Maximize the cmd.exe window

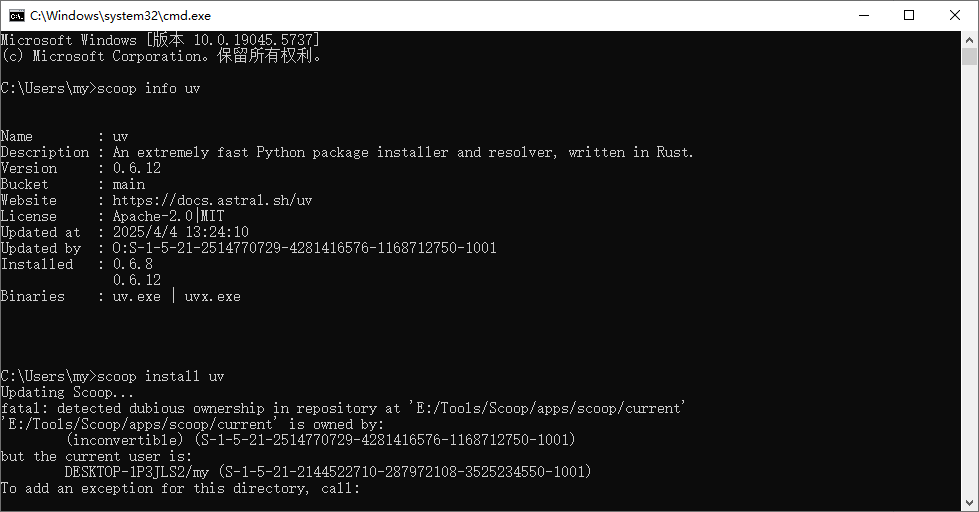(908, 15)
